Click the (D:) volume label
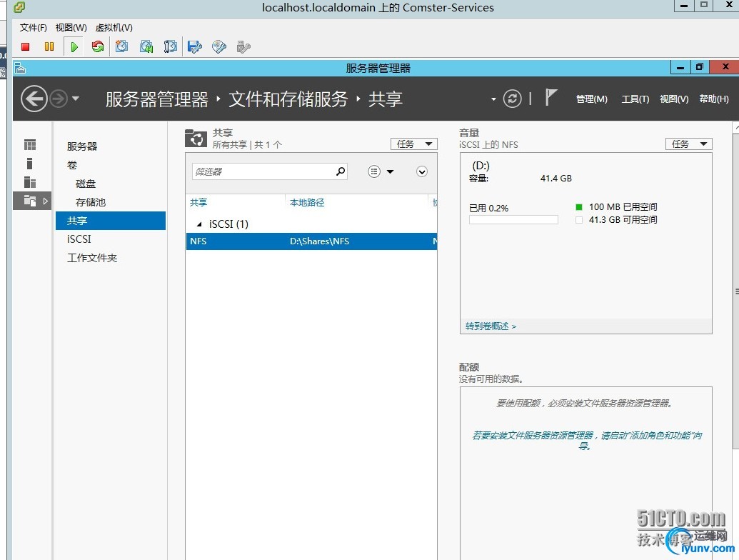 tap(481, 166)
